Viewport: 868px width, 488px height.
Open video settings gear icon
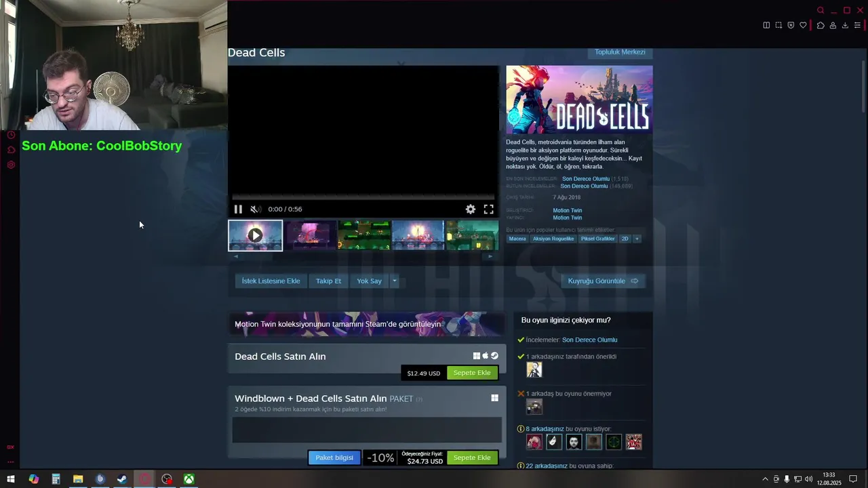[x=471, y=209]
